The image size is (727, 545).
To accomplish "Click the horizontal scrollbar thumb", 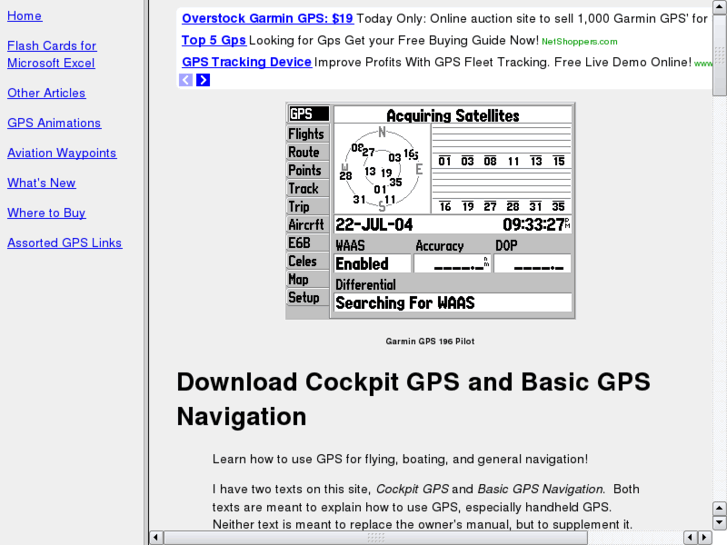I will [x=376, y=538].
